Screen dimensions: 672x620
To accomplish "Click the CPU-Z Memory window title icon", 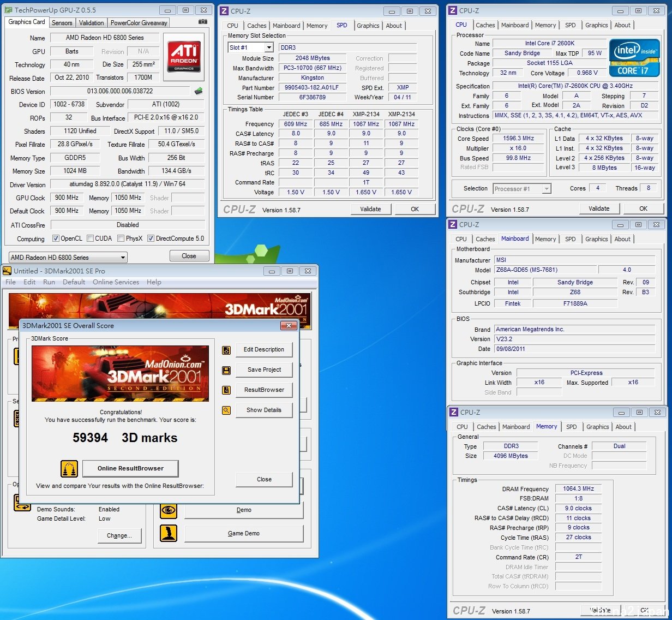I will [454, 412].
